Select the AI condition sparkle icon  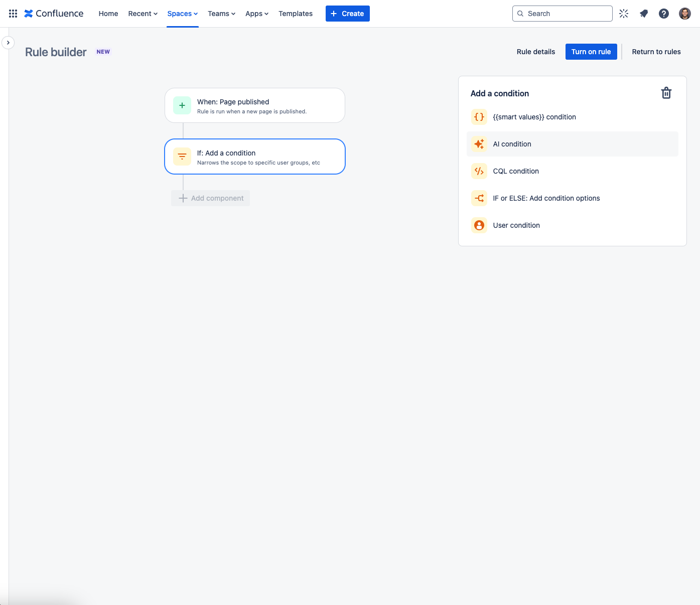pyautogui.click(x=479, y=144)
